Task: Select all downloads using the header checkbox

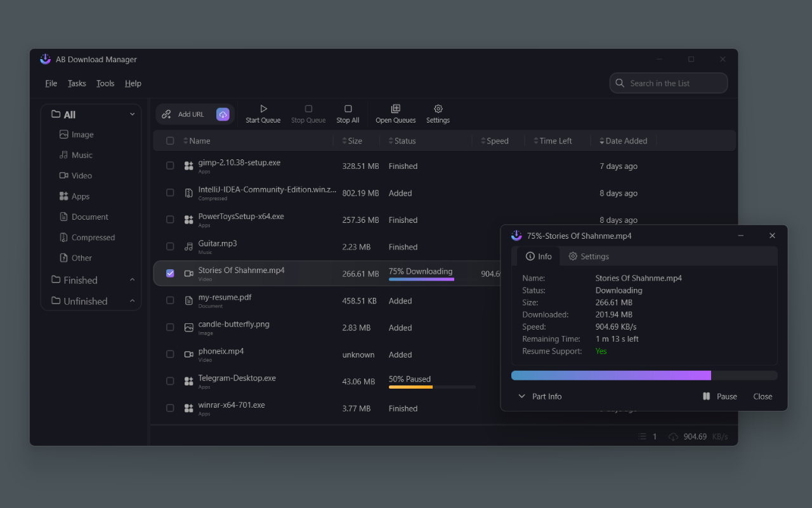Action: (x=170, y=140)
